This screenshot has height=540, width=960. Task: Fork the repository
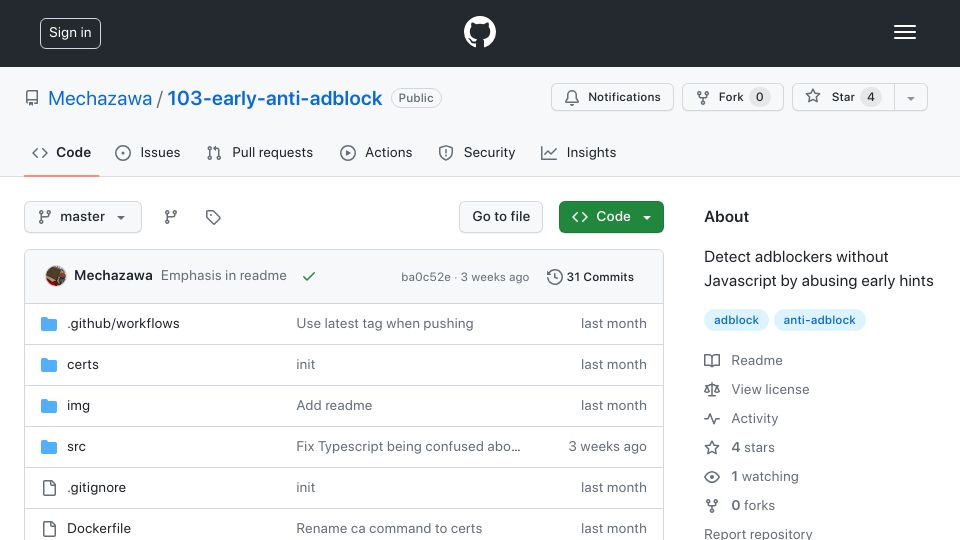[733, 97]
